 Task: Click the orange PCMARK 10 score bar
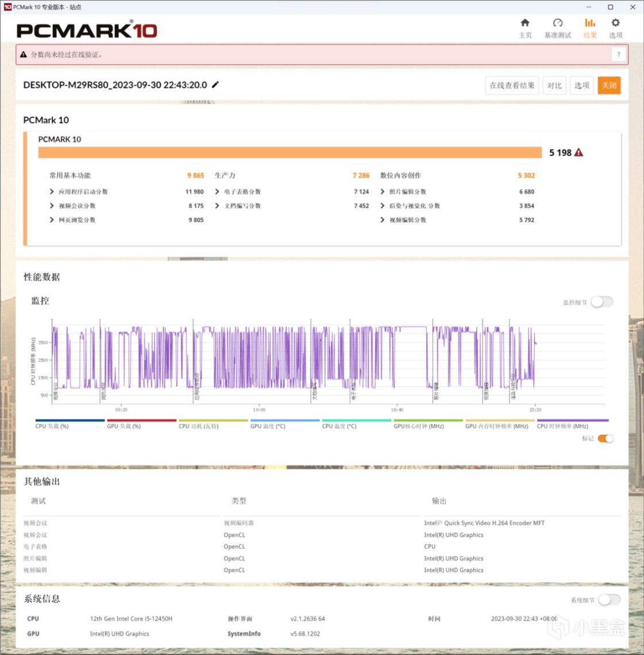pos(290,153)
